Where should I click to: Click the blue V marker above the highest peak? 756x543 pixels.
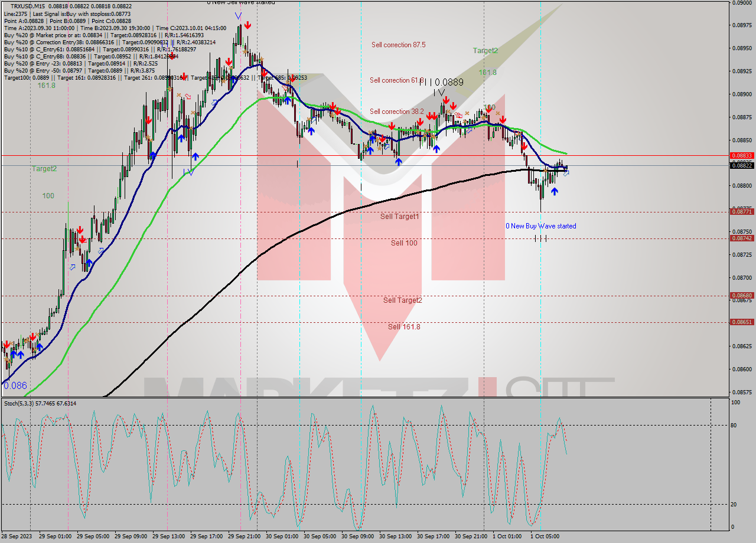tap(237, 16)
